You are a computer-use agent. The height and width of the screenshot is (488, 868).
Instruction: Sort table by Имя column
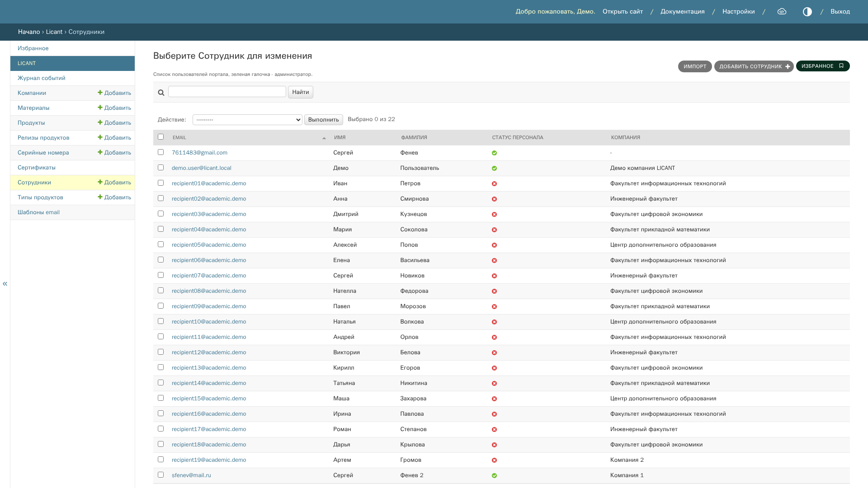click(x=340, y=138)
